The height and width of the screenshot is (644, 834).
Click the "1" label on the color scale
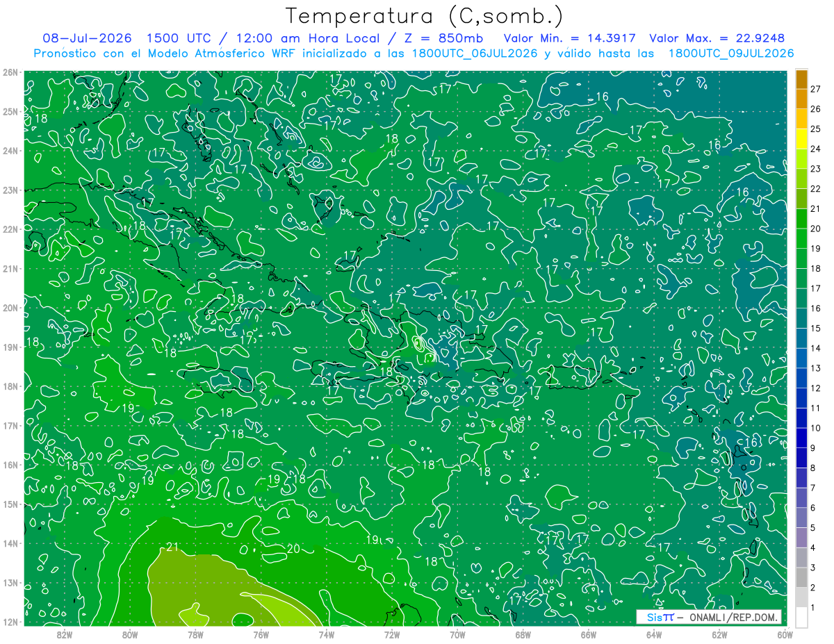(813, 608)
